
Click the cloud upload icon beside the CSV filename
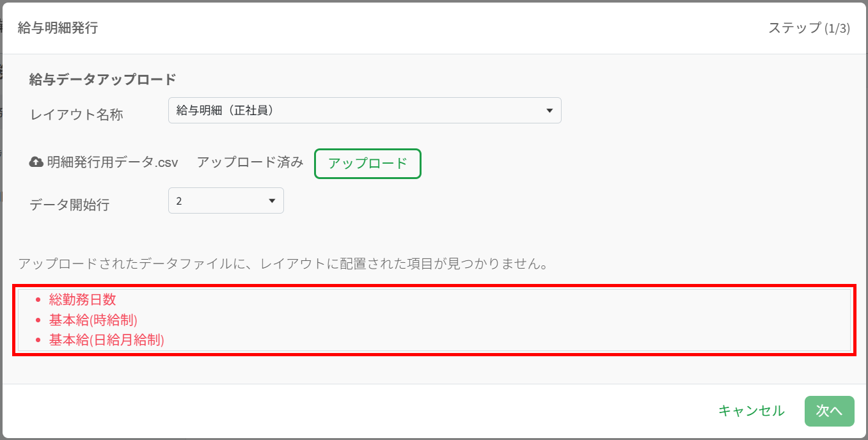(36, 162)
